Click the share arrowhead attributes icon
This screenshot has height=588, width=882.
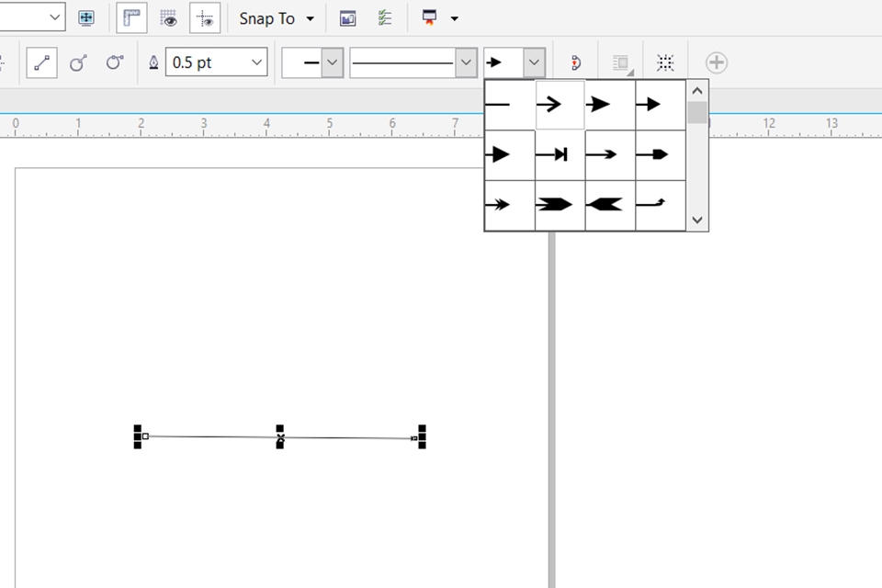point(575,62)
